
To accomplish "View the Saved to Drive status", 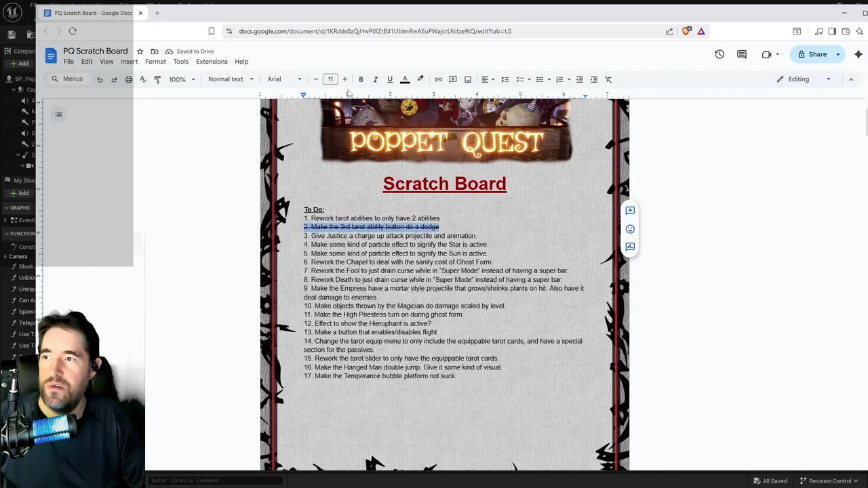I will pos(189,52).
